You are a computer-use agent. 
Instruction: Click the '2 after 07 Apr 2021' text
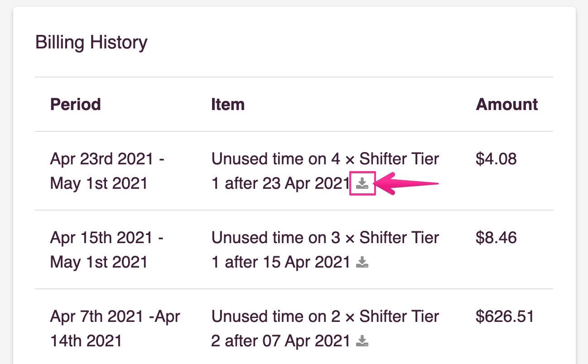tap(281, 341)
